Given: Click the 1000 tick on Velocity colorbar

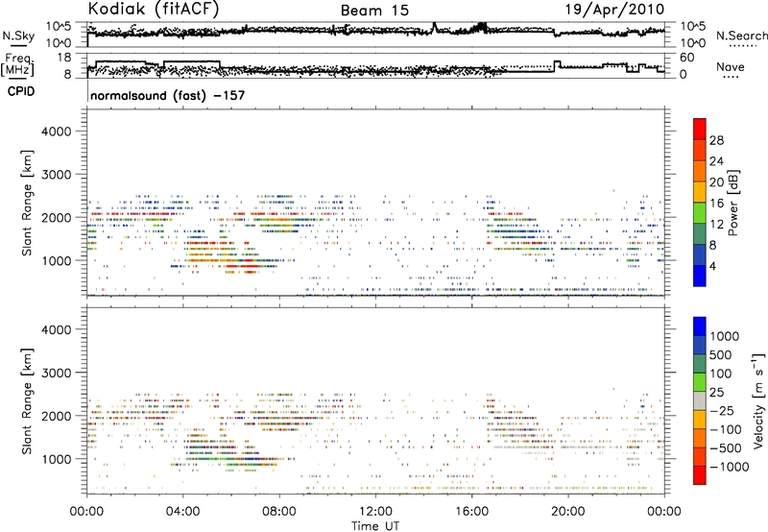Looking at the screenshot, I should tap(725, 336).
